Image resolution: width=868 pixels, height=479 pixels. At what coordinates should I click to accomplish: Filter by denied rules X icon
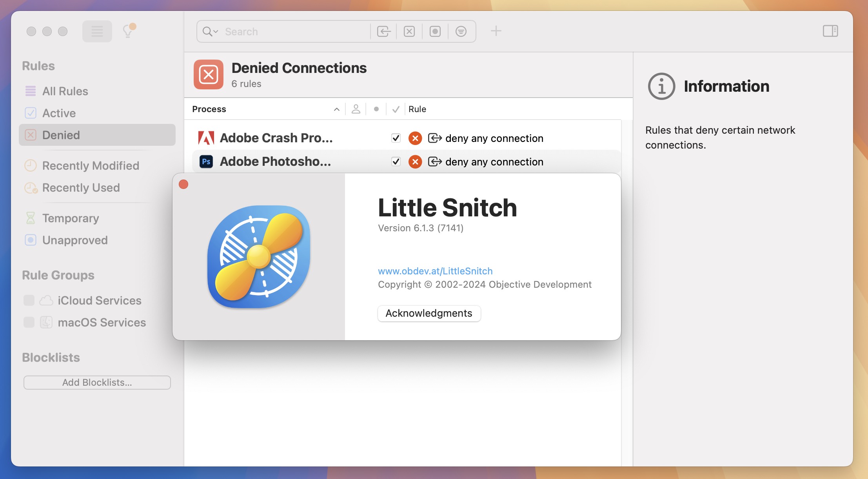(409, 31)
